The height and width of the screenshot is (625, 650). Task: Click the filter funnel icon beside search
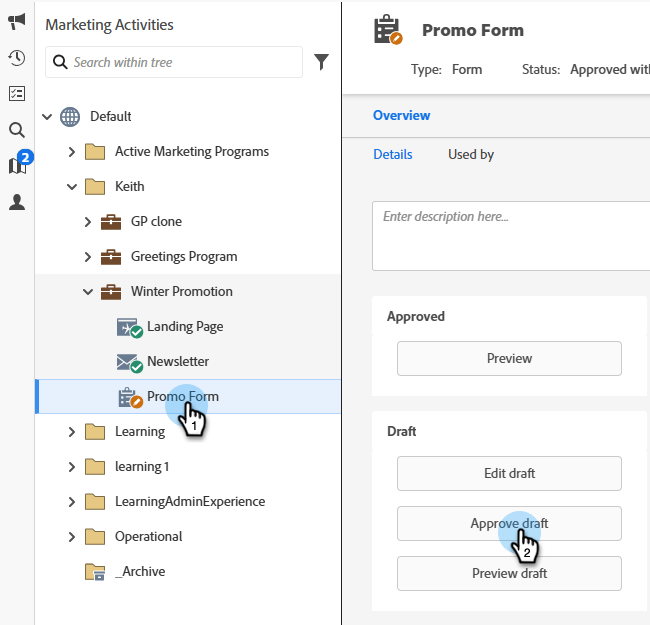[x=321, y=62]
